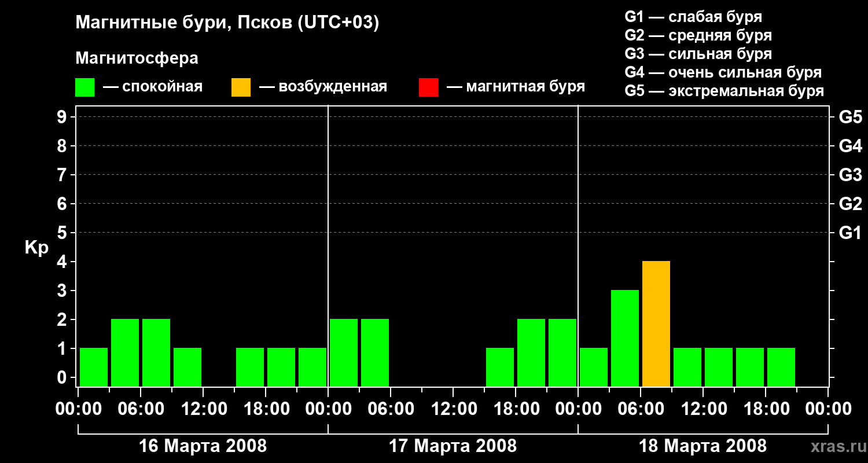Click the 18:00–21:00 bar on 18 March
The width and height of the screenshot is (868, 463).
(x=781, y=368)
